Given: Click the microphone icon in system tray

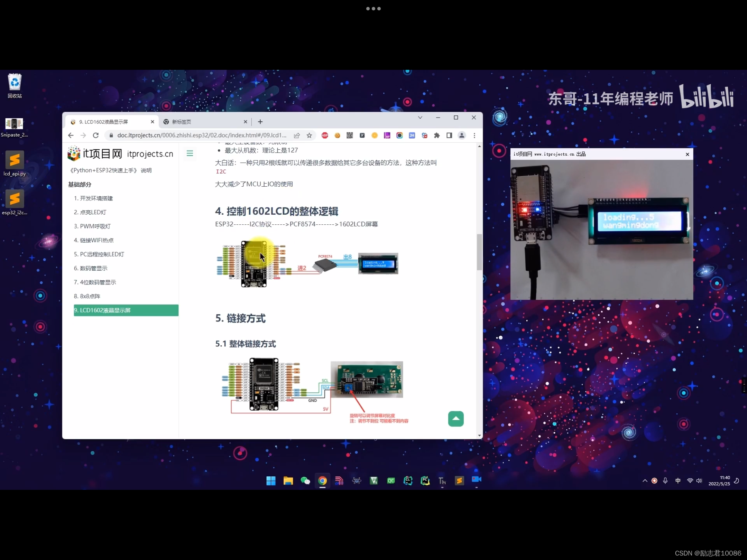Looking at the screenshot, I should (x=665, y=481).
